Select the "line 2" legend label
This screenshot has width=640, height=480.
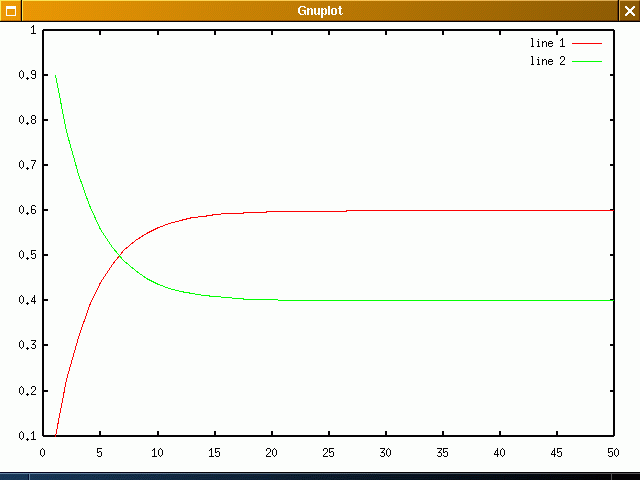[547, 62]
